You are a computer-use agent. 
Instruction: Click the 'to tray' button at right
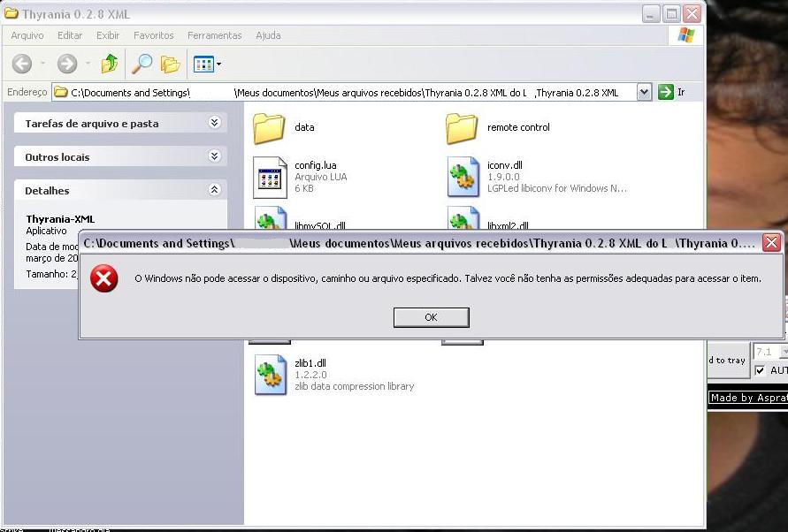(x=727, y=361)
